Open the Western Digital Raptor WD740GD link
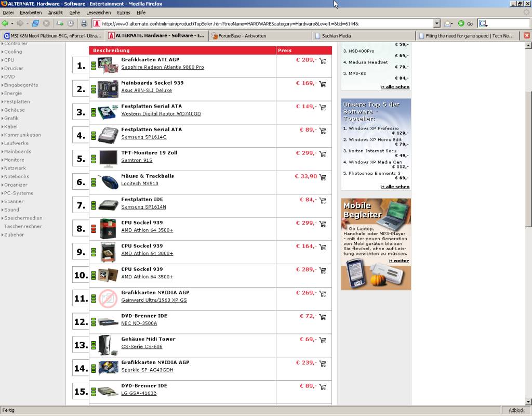The width and height of the screenshot is (532, 416). [161, 114]
